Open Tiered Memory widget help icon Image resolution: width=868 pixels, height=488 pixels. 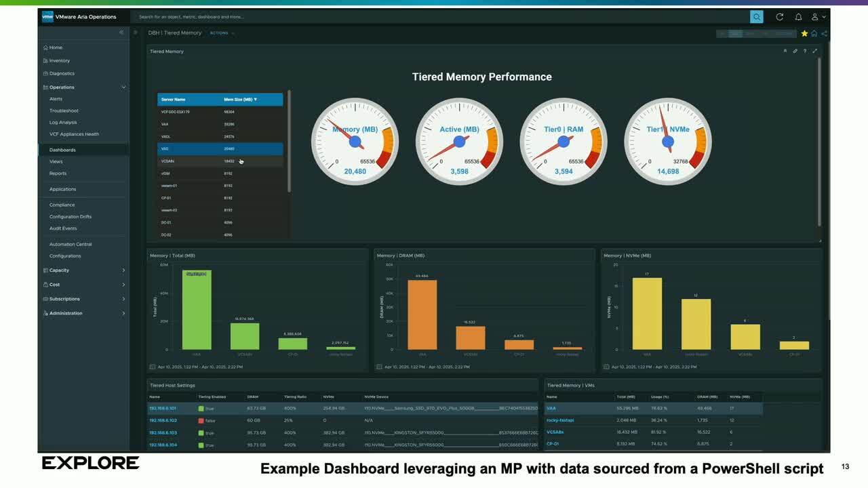(x=805, y=51)
